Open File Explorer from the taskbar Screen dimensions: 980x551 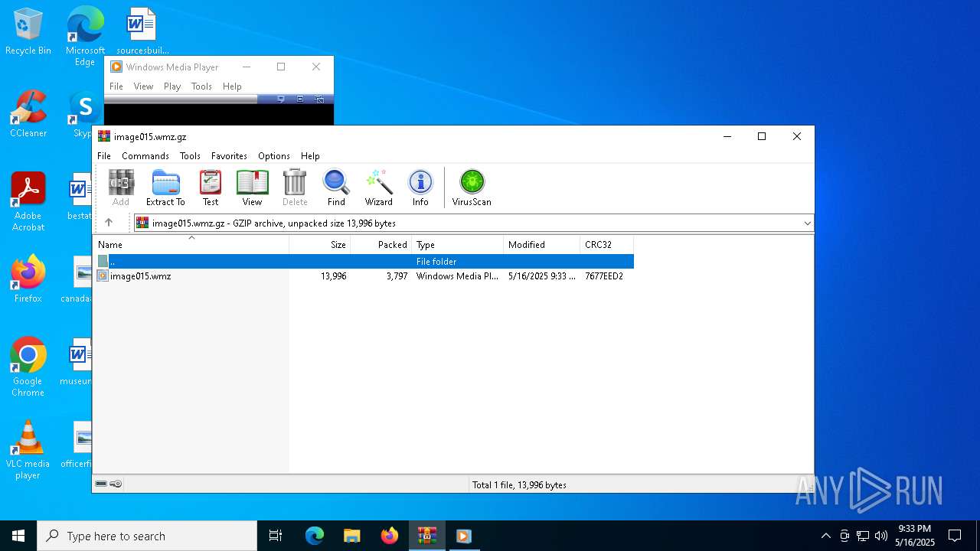click(351, 536)
